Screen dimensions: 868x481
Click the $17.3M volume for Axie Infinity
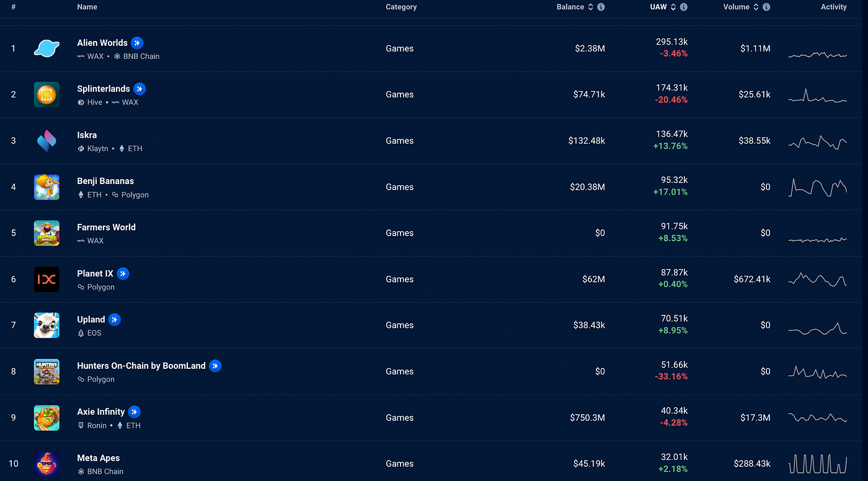755,418
